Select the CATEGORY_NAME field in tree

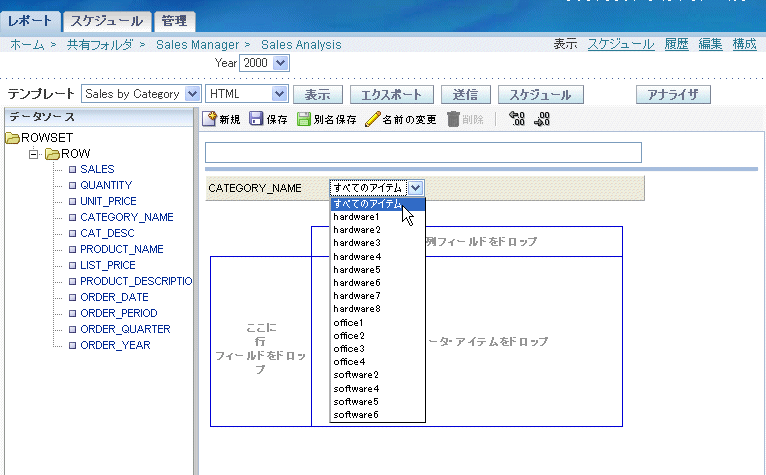[x=127, y=217]
